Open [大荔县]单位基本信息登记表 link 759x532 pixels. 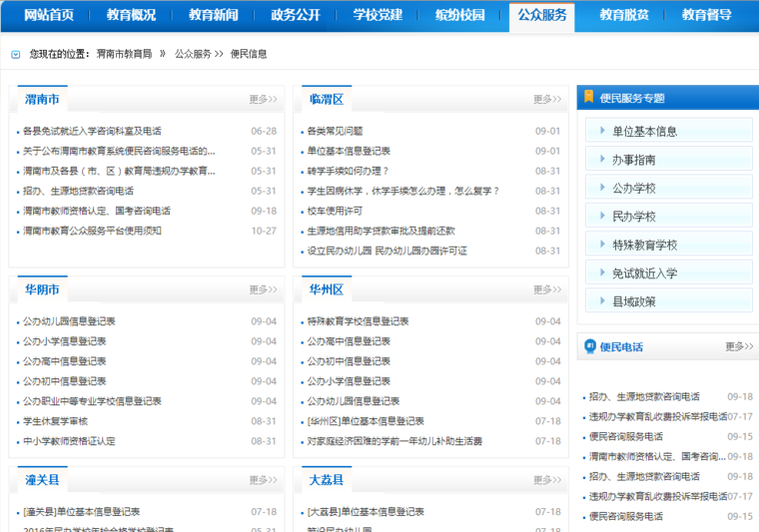click(366, 512)
